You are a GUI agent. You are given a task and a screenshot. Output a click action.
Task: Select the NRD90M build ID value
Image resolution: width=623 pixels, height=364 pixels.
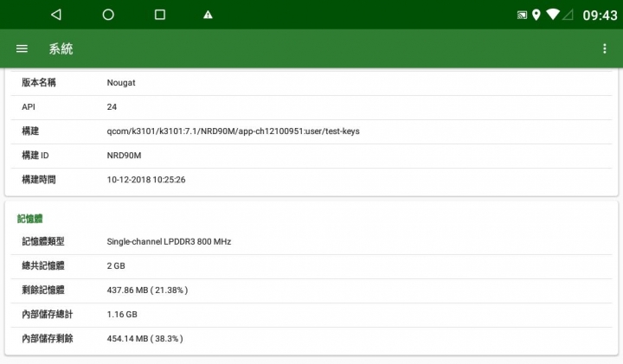tap(124, 156)
